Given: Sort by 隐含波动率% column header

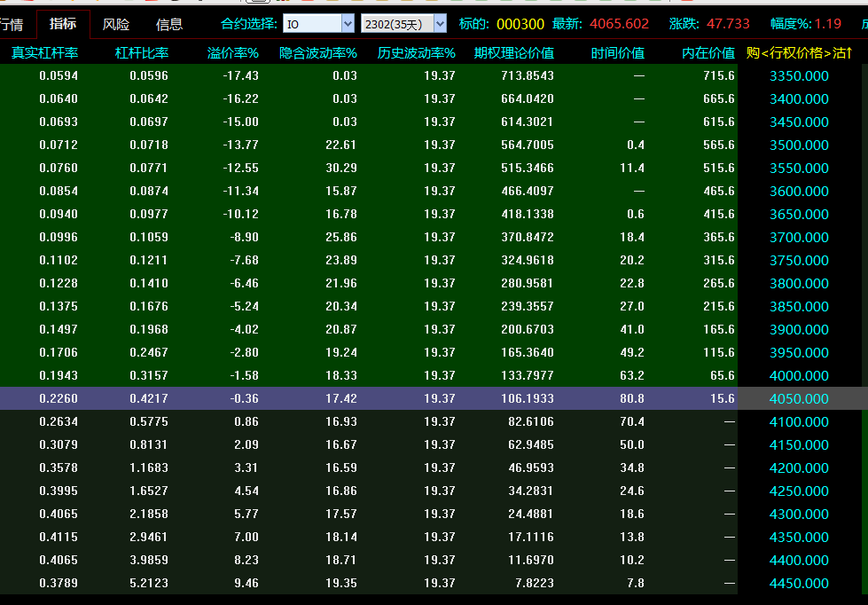Looking at the screenshot, I should click(318, 53).
